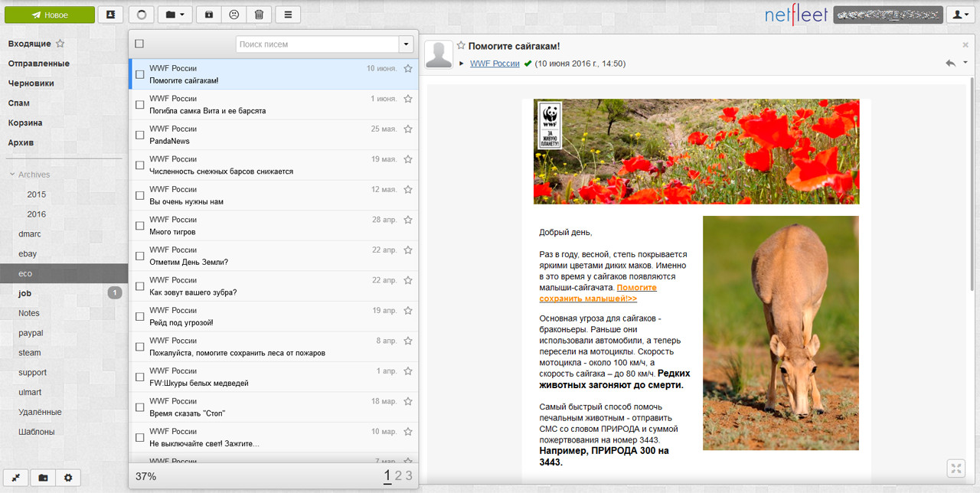Star the Рейд под угрозой! message
The image size is (980, 493).
(x=408, y=310)
